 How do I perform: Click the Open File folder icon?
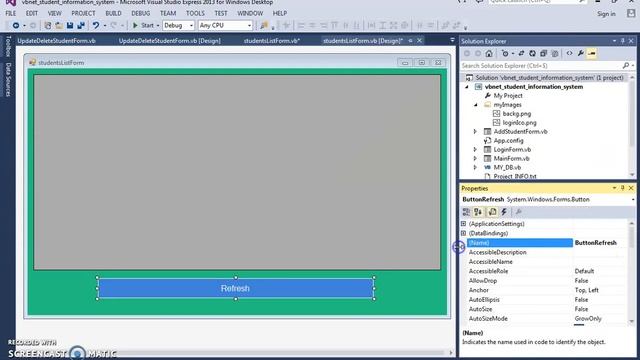pos(59,25)
